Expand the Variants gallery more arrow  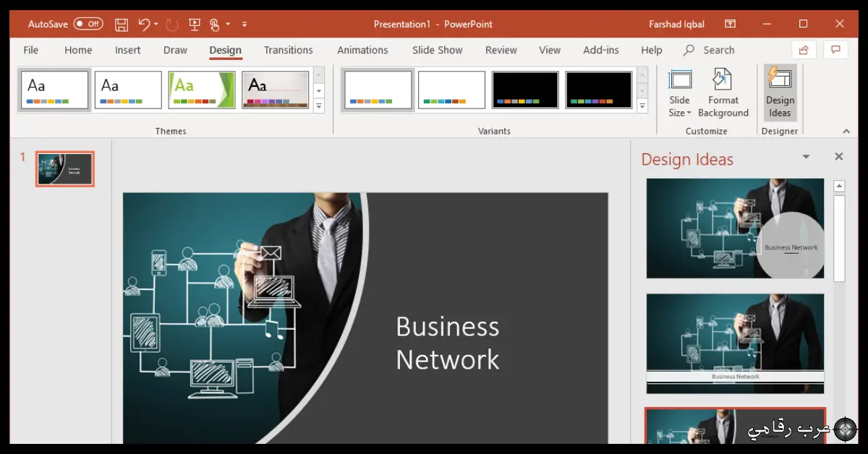tap(642, 106)
